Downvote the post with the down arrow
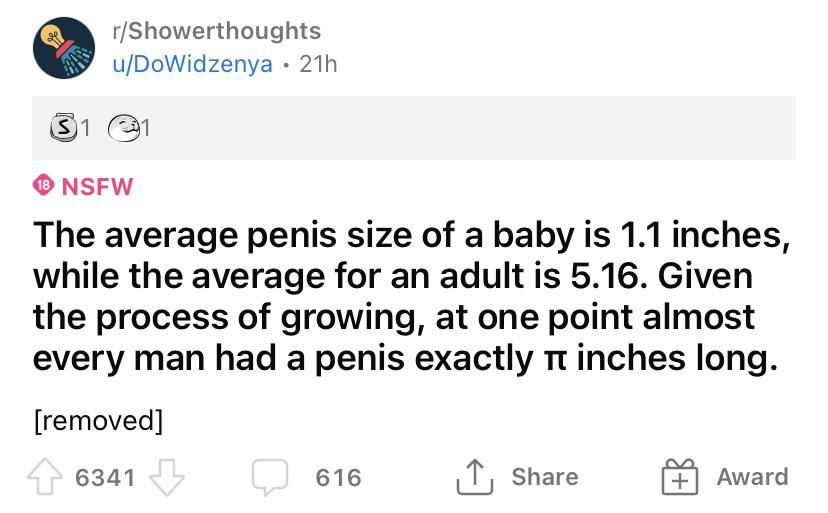The height and width of the screenshot is (513, 828). point(167,477)
